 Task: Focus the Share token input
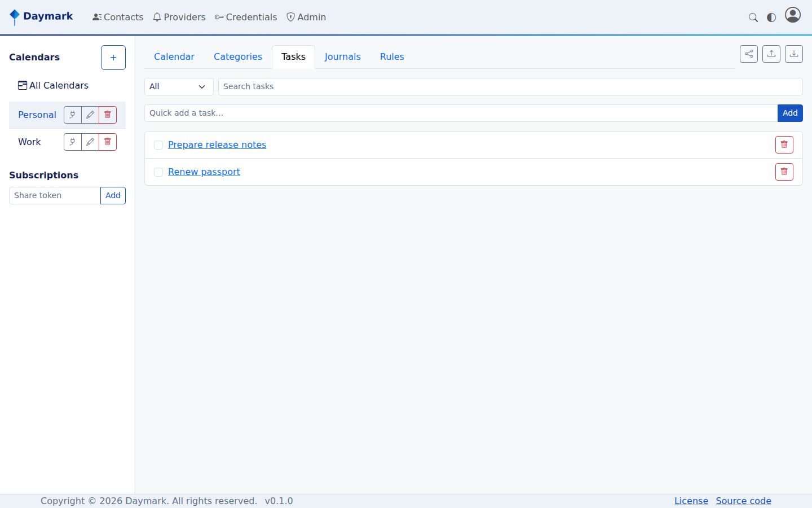point(55,195)
